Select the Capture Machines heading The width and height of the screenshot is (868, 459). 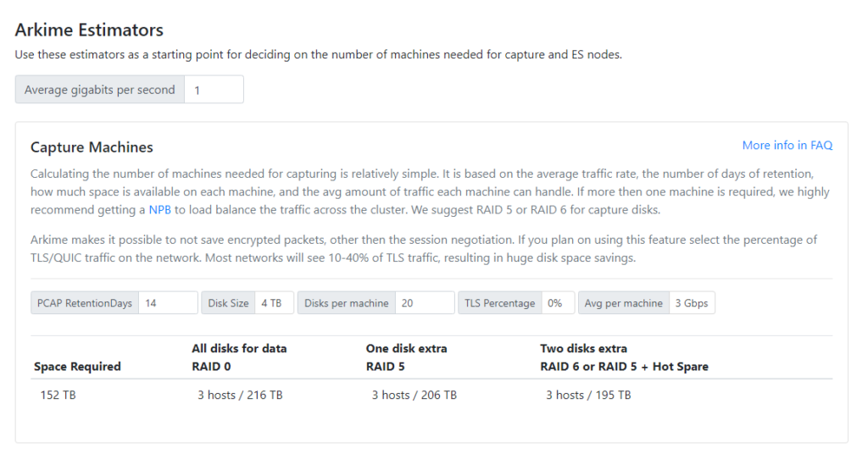(x=92, y=147)
